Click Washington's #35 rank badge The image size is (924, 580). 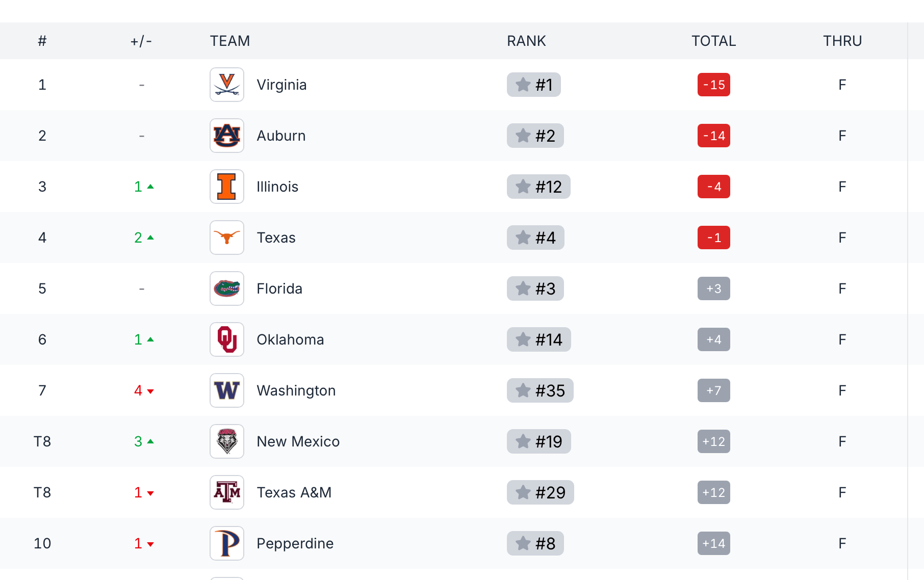pos(540,390)
